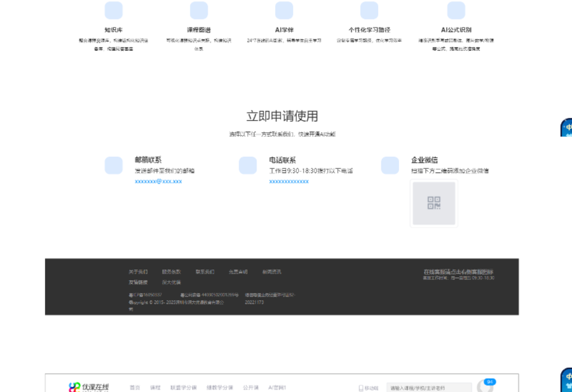Select 公开课 in the navigation bar
The image size is (572, 392).
pos(251,388)
